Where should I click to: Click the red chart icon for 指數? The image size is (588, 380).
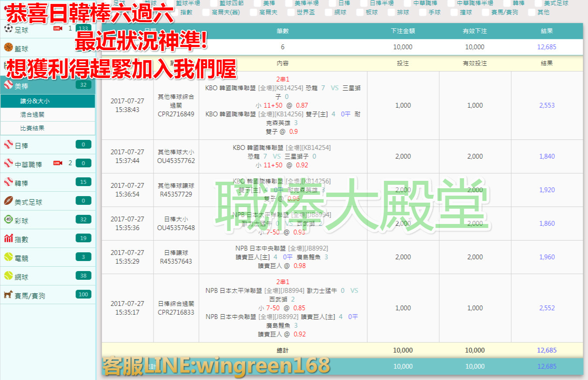click(8, 238)
